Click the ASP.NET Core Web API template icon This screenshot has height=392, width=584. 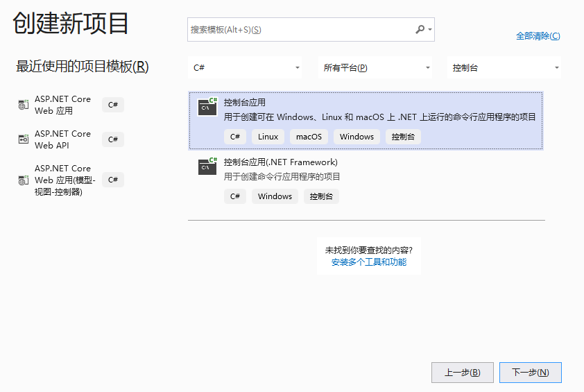click(x=24, y=139)
